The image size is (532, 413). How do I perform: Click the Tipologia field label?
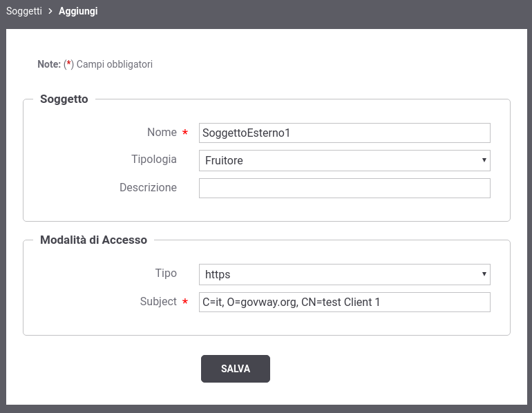point(154,160)
